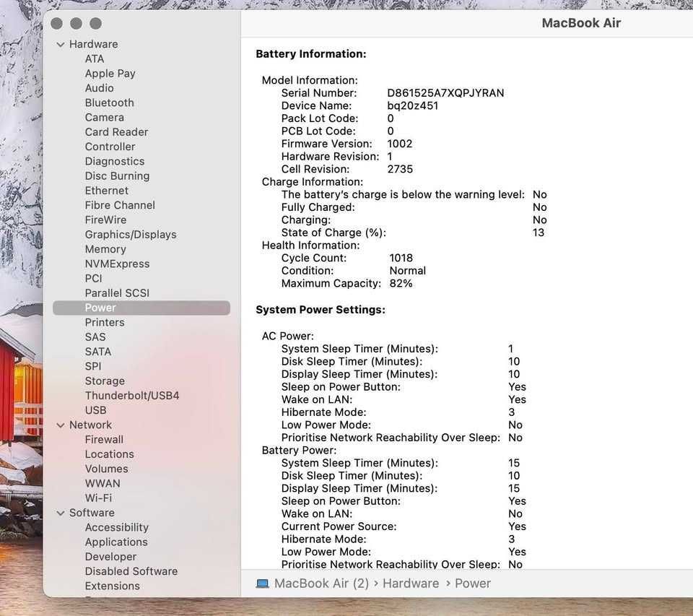
Task: Collapse the Software section chevron
Action: [61, 513]
